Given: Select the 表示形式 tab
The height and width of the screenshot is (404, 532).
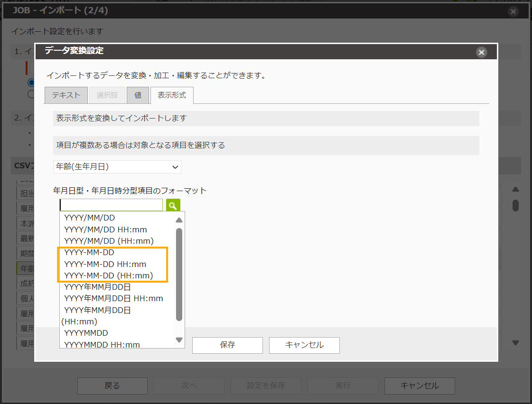Looking at the screenshot, I should 172,95.
